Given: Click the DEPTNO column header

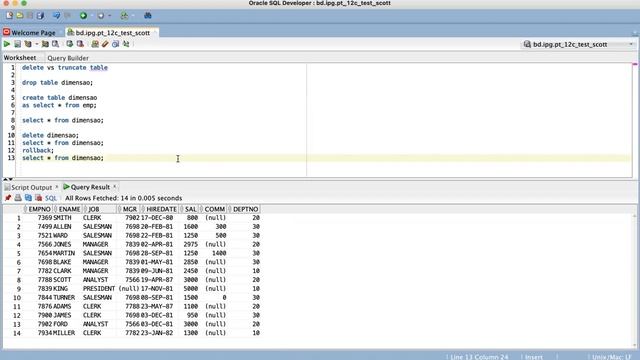Looking at the screenshot, I should pos(245,209).
